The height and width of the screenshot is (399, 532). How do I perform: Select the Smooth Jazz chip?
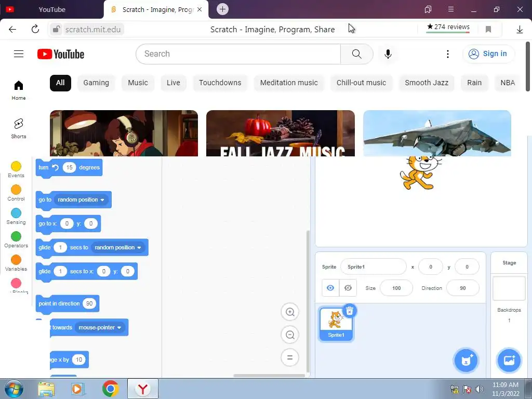(427, 83)
